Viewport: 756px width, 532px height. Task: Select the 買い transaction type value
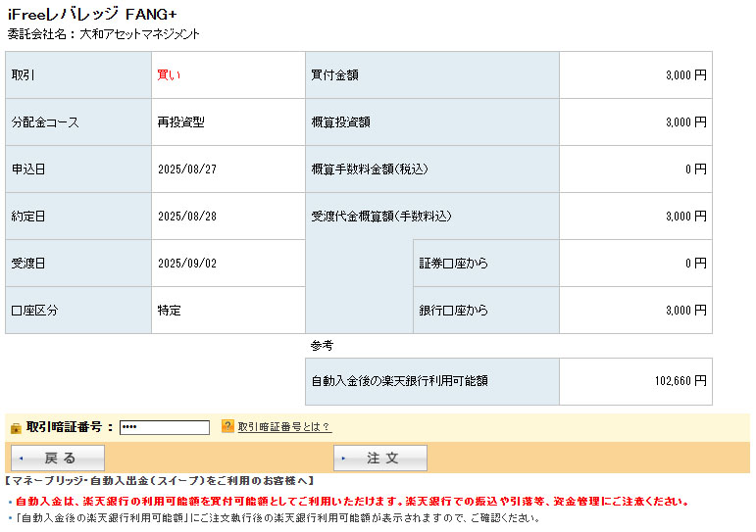click(170, 75)
